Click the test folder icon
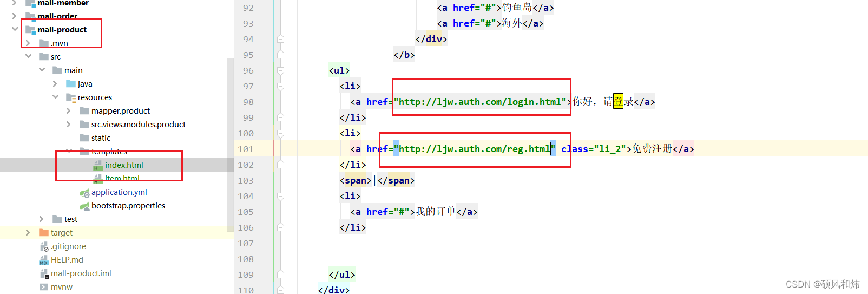 [x=57, y=219]
